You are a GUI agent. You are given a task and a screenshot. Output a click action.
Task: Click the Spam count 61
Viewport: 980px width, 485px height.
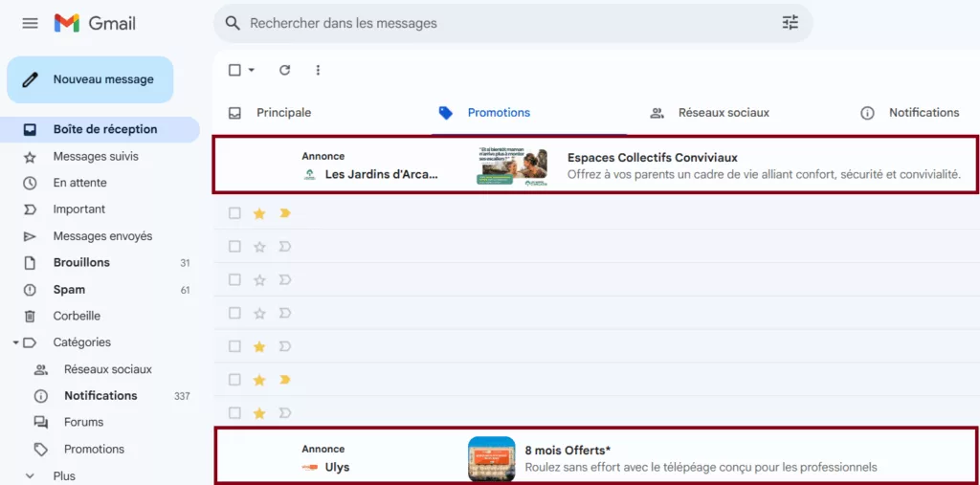pyautogui.click(x=185, y=290)
